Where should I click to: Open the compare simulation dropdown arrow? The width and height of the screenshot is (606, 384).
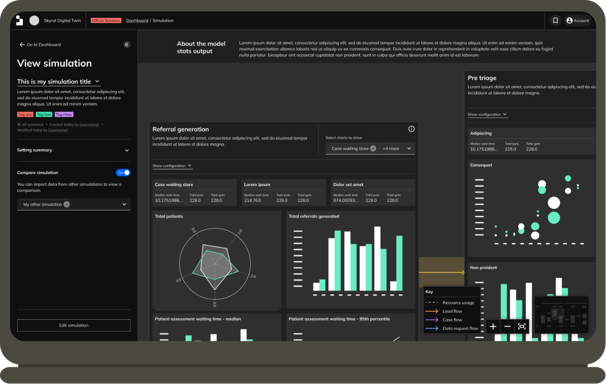124,204
